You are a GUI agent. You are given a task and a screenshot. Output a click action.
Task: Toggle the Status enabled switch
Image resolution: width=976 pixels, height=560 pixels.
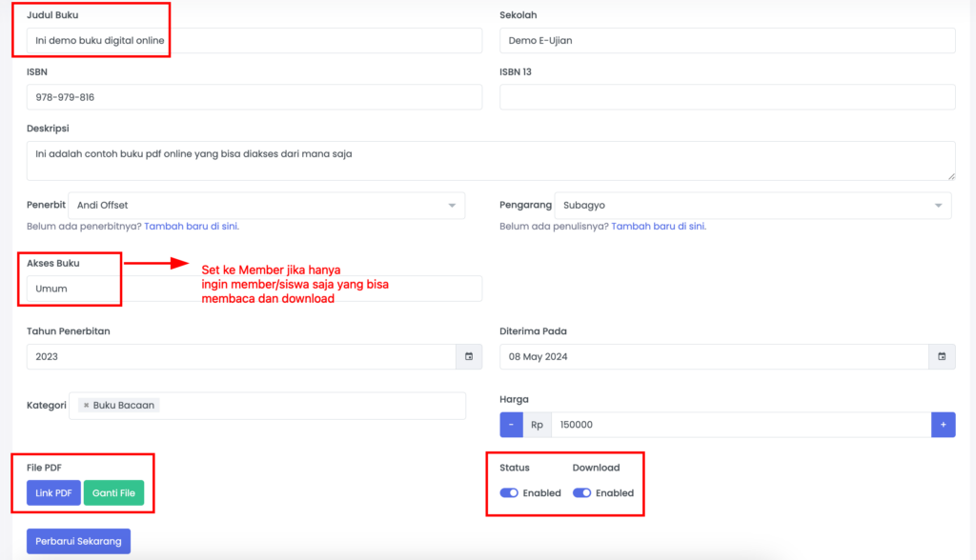pyautogui.click(x=509, y=492)
